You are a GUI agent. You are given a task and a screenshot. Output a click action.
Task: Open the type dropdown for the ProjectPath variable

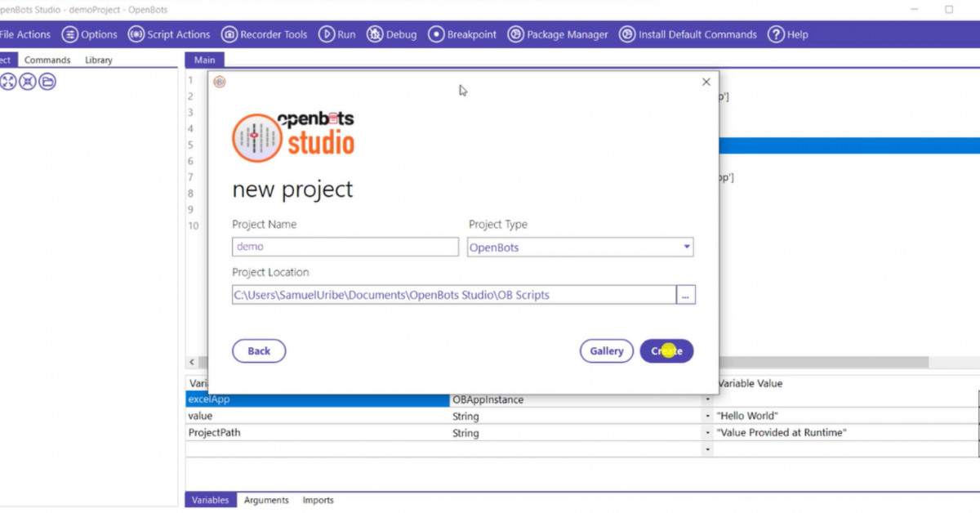tap(707, 433)
